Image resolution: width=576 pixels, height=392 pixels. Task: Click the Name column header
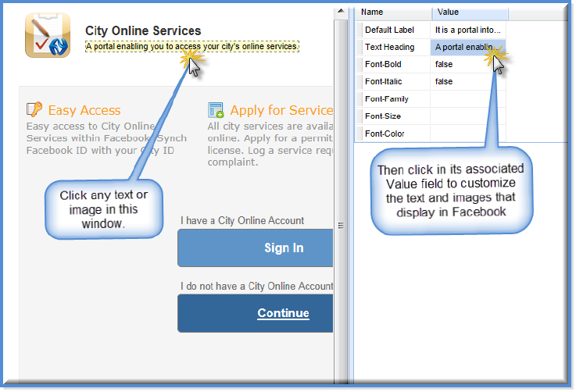pos(394,12)
